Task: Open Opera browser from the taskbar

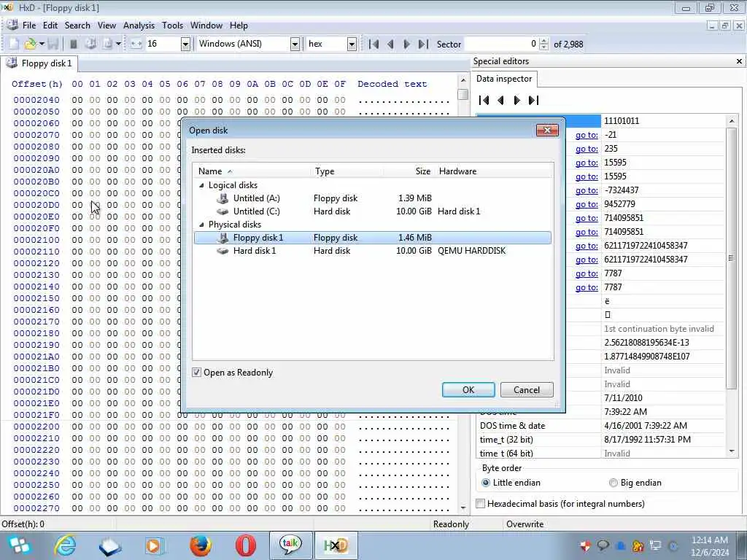Action: 245,545
